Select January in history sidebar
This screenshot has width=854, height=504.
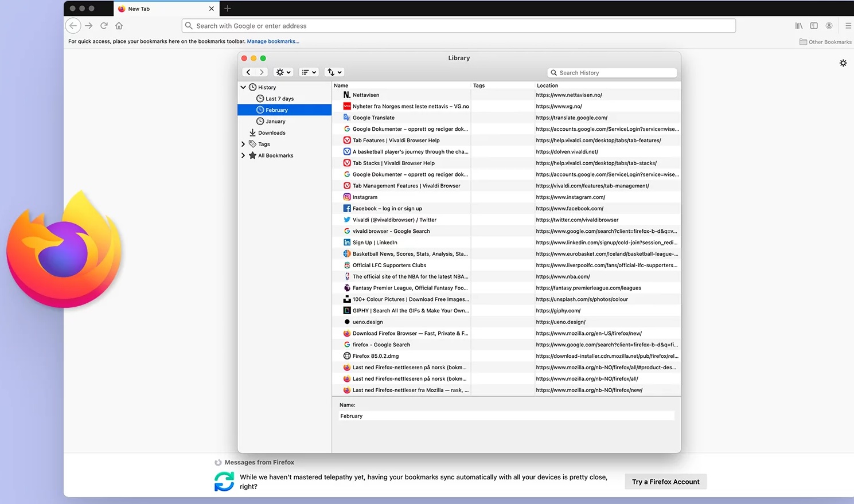click(275, 122)
